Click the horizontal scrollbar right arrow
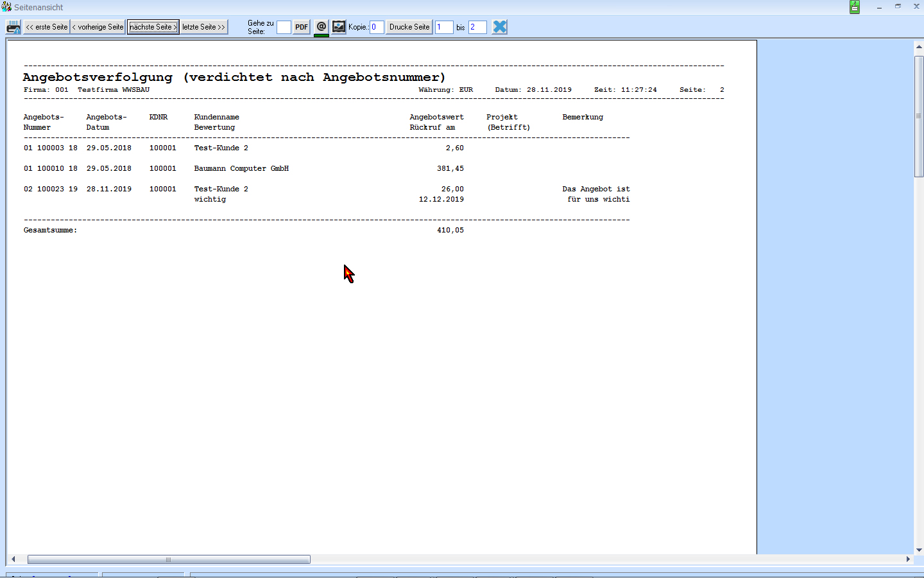 (x=908, y=559)
